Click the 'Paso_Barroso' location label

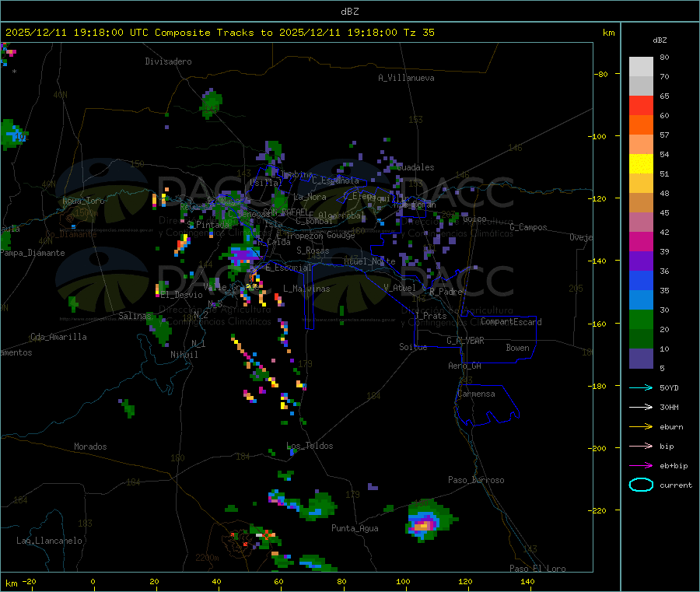pos(476,480)
